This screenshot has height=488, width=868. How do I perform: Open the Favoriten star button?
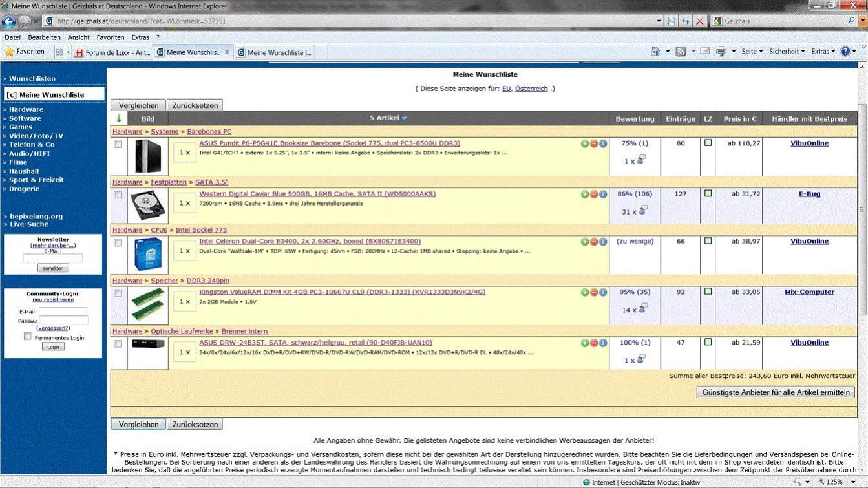point(25,52)
